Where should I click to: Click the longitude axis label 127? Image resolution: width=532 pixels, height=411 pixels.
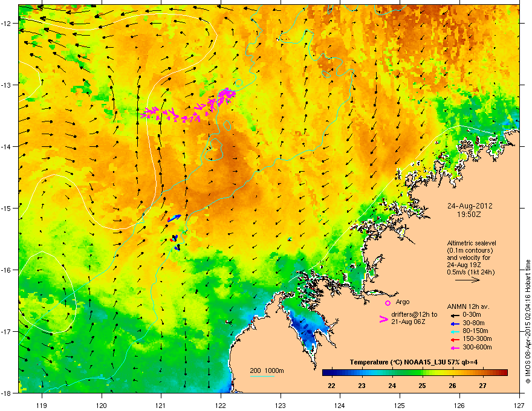point(519,405)
